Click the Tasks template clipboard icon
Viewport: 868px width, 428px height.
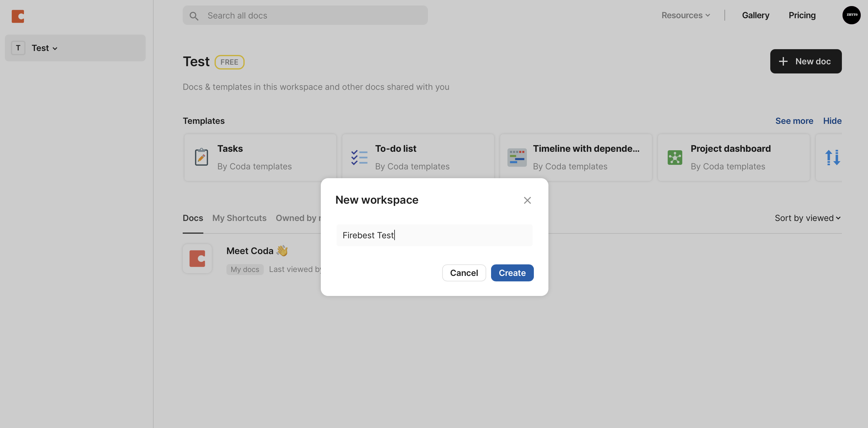coord(201,157)
